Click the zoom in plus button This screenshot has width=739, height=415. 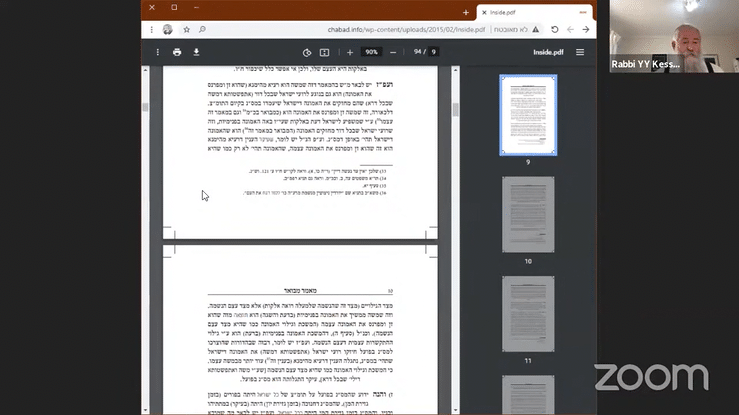coord(350,52)
